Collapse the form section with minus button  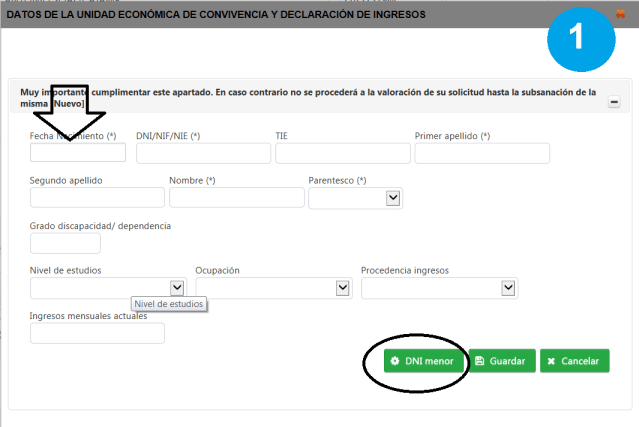(x=613, y=101)
